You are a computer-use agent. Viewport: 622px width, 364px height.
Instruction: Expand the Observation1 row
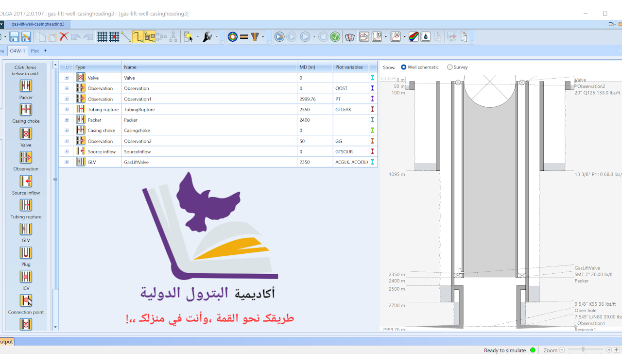[67, 99]
